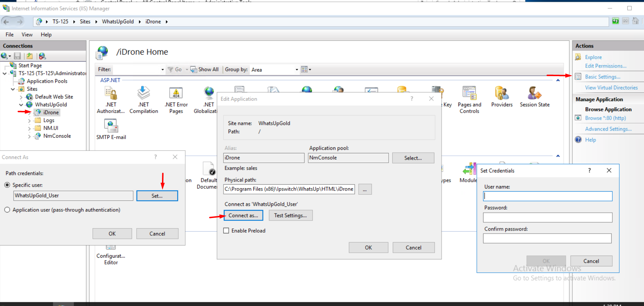
Task: Open the File menu
Action: click(x=10, y=34)
